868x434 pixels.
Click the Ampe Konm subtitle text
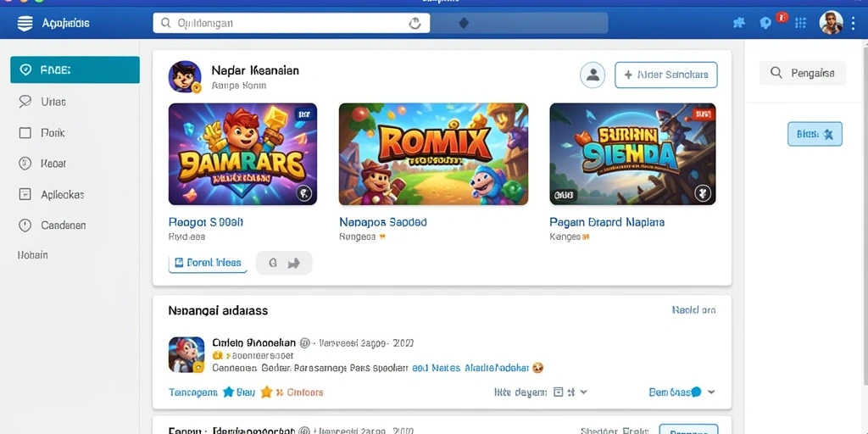click(238, 86)
